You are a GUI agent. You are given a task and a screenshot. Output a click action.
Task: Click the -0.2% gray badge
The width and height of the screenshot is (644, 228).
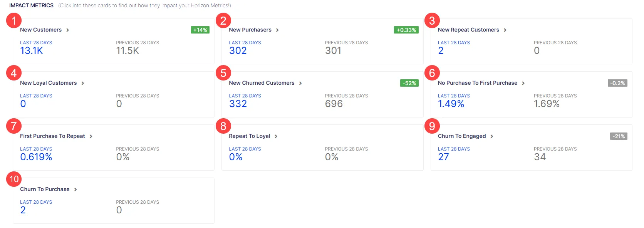pyautogui.click(x=618, y=83)
